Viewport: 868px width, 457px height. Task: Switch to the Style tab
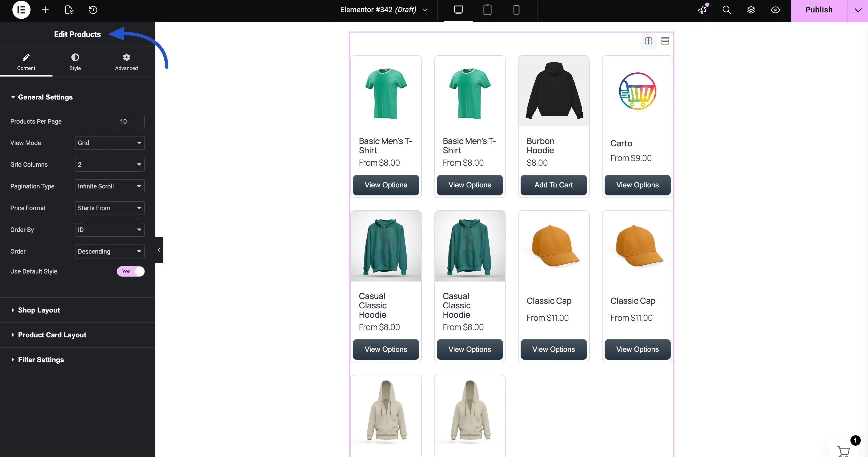pyautogui.click(x=75, y=62)
